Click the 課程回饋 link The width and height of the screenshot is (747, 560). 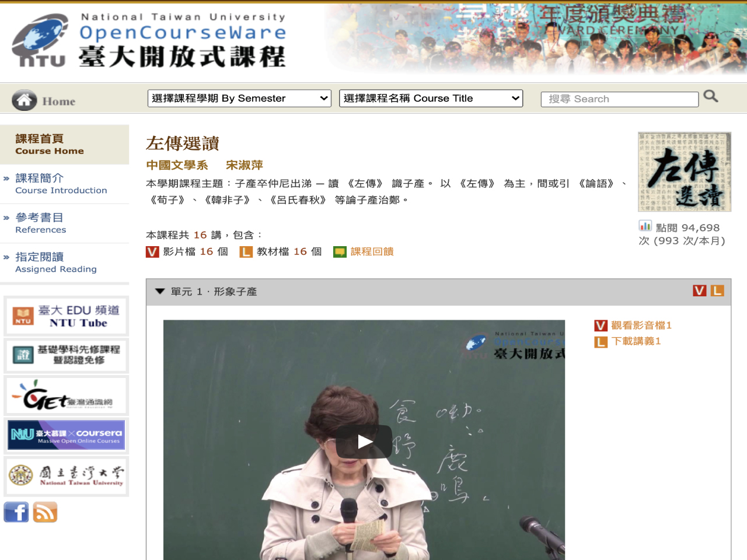[372, 251]
